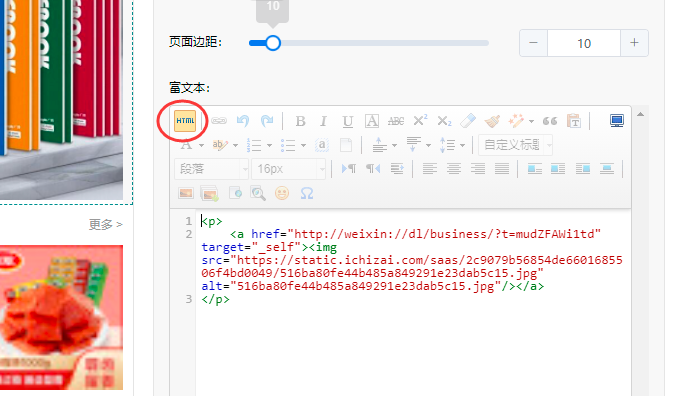Decrease page margin with minus button
693x396 pixels.
(x=533, y=43)
